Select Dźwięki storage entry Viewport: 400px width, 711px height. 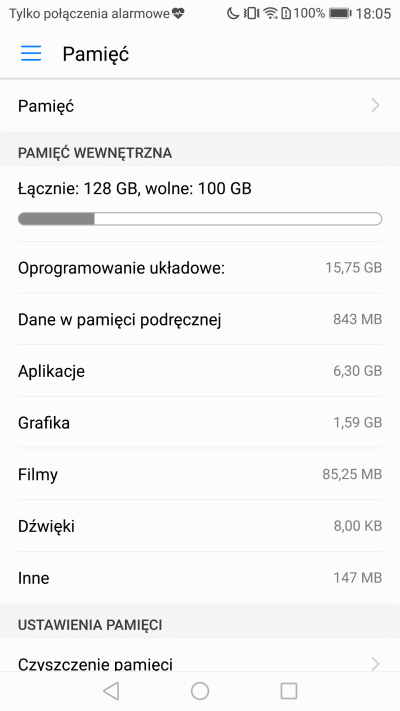(200, 526)
